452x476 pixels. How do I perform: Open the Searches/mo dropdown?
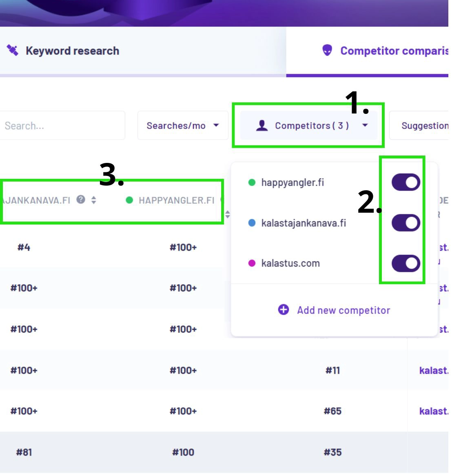(x=183, y=125)
